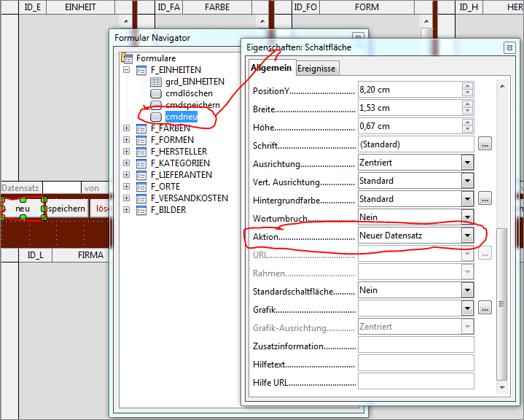524x420 pixels.
Task: Switch to the Ereignisse tab
Action: coord(316,69)
